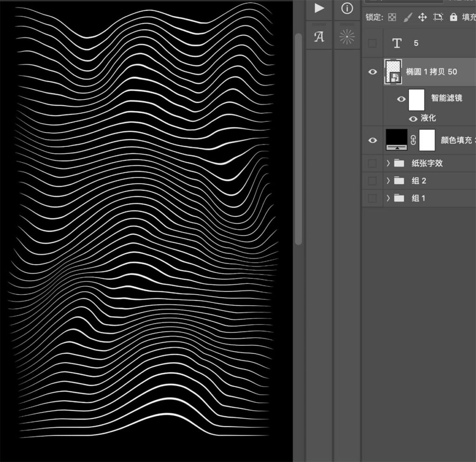Click the 组 2 folder icon

click(x=399, y=181)
